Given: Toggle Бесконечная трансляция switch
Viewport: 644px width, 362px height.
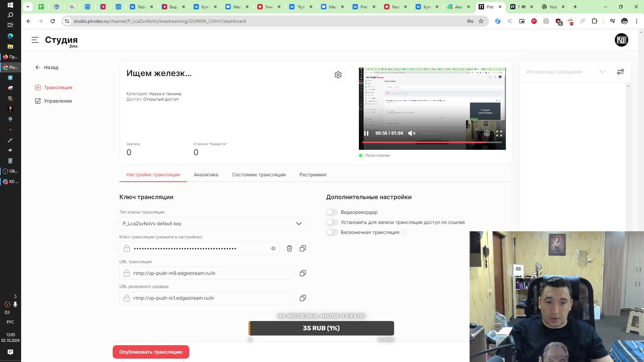Looking at the screenshot, I should (332, 232).
